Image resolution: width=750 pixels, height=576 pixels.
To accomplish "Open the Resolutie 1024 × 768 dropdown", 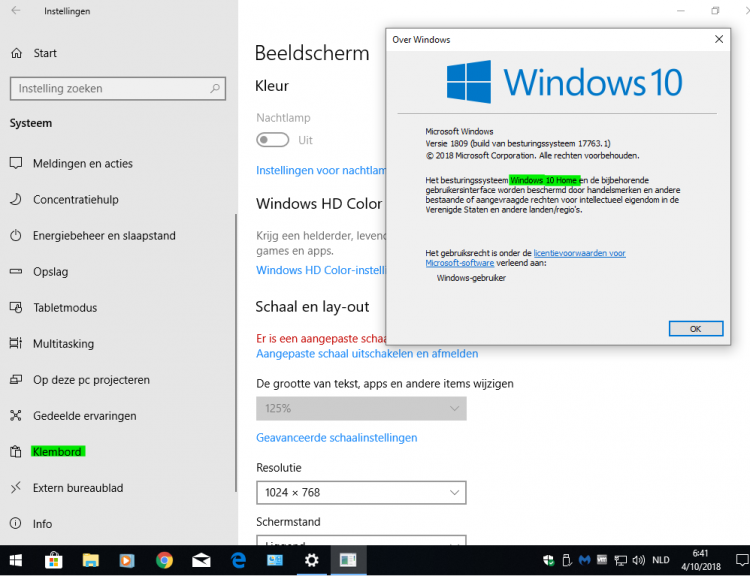I will coord(361,492).
